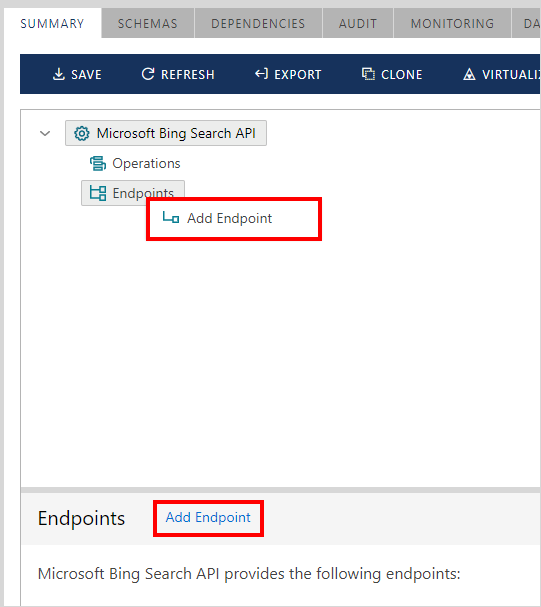
Task: Open the Monitoring tab
Action: 452,24
